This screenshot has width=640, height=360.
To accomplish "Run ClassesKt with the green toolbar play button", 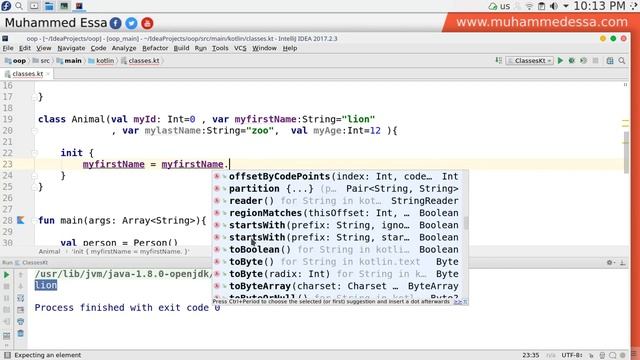I will (560, 60).
